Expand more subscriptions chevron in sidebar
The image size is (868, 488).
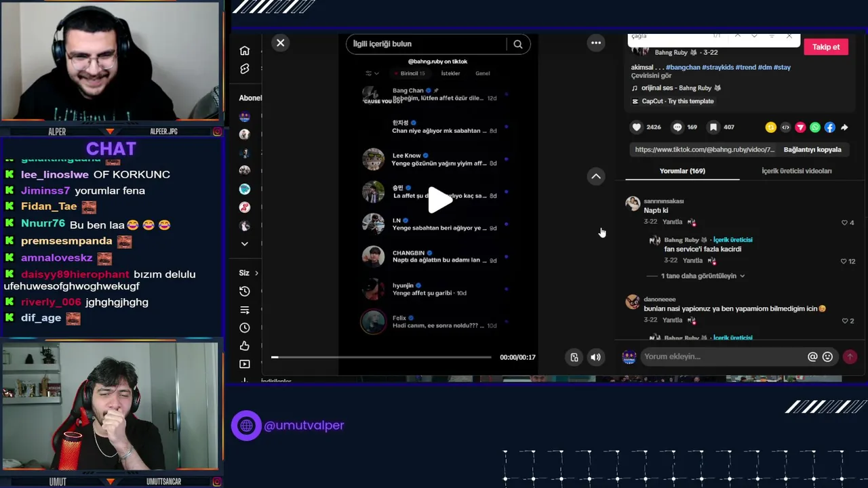tap(245, 244)
